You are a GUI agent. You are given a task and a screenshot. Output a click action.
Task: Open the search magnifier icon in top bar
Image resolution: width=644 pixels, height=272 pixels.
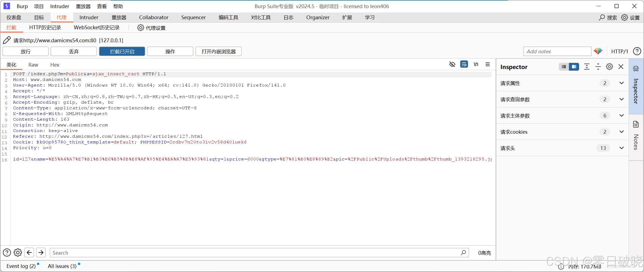(x=602, y=18)
